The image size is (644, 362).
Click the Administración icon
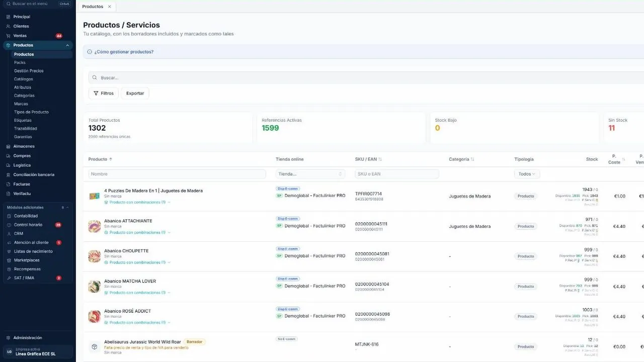(8, 338)
